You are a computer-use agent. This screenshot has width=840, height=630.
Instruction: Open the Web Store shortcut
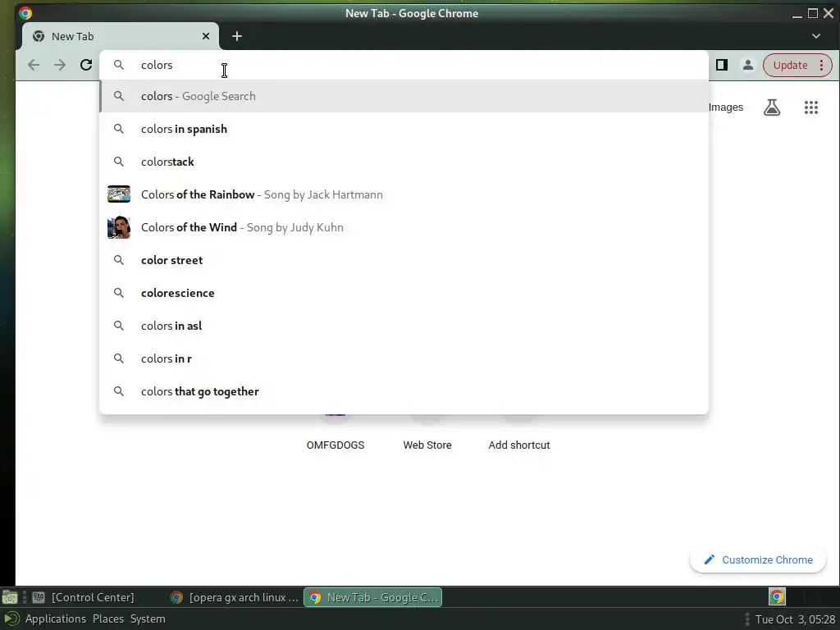click(x=427, y=445)
